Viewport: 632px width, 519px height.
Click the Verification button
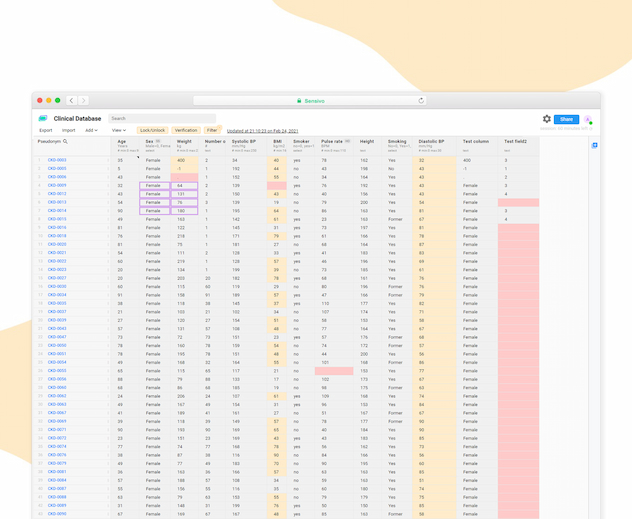tap(186, 130)
